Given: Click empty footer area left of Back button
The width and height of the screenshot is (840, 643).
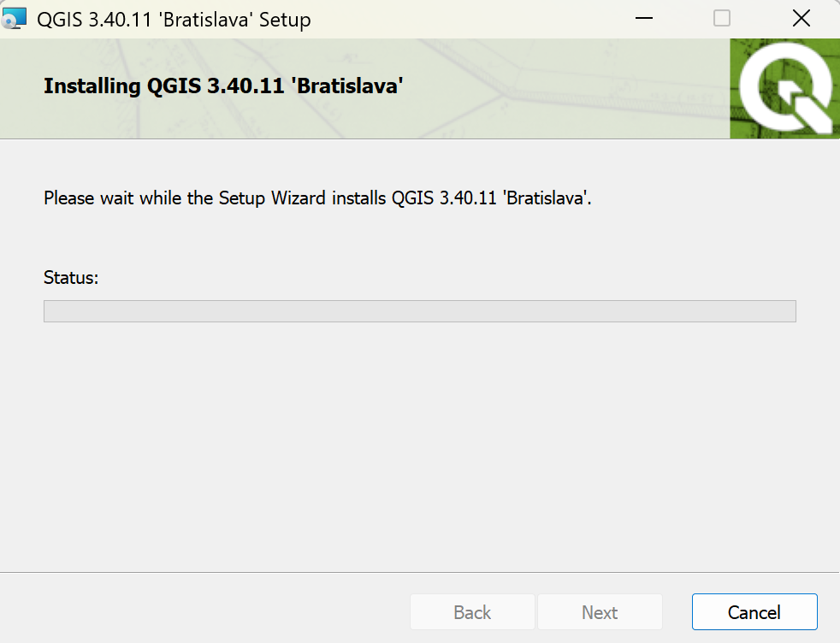Looking at the screenshot, I should (x=205, y=612).
